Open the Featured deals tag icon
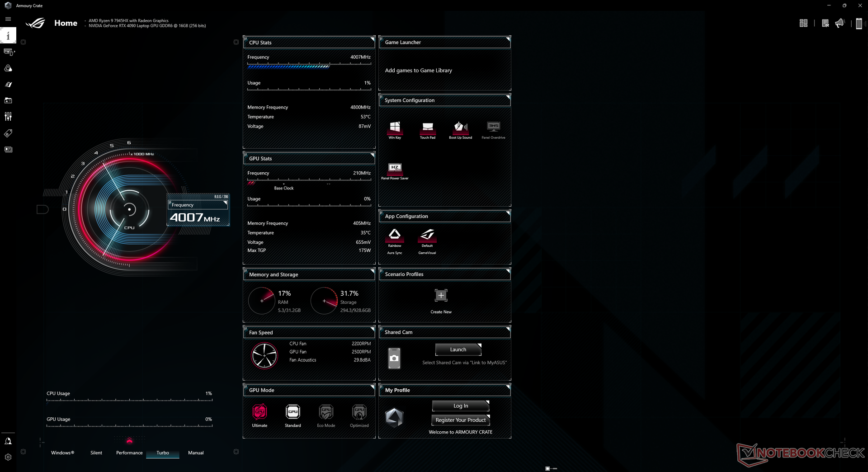 (x=8, y=133)
